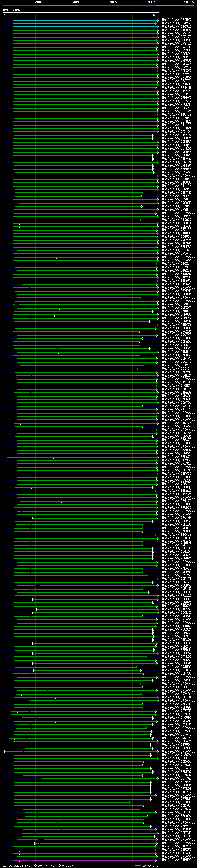The image size is (197, 868).
Task: Select hit UniRef100_B5DGD9
Action: pyautogui.click(x=176, y=399)
